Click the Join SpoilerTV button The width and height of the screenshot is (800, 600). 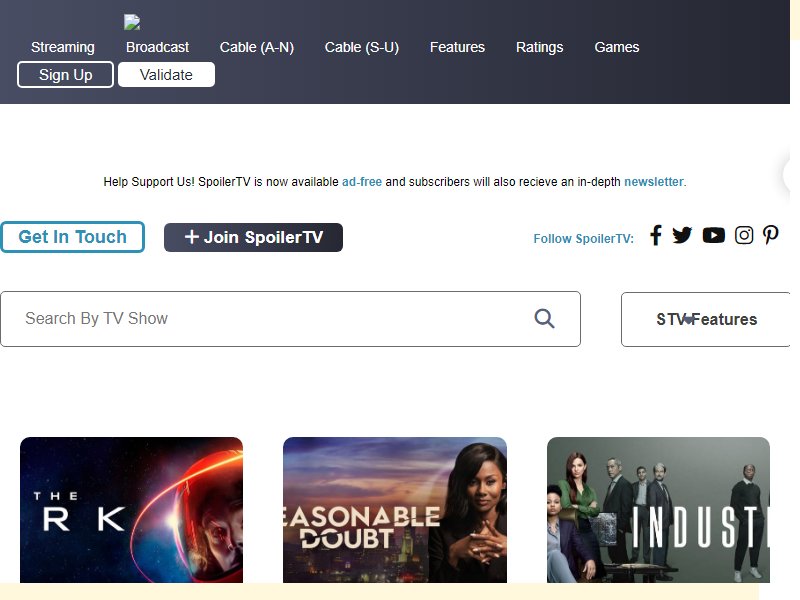pos(253,237)
